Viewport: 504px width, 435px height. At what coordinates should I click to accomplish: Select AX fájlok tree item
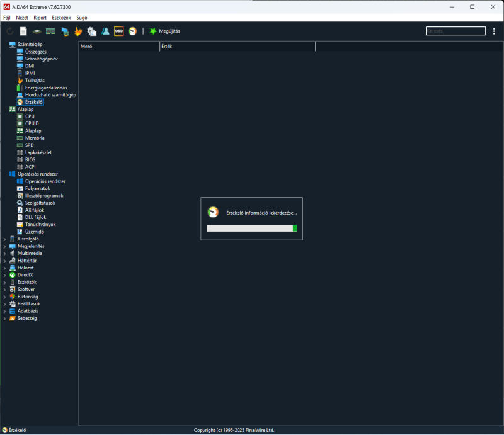pos(35,210)
